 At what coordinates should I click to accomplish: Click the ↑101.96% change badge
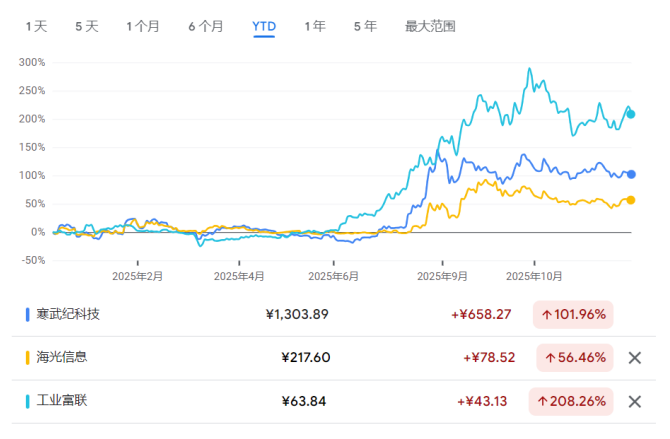[573, 315]
